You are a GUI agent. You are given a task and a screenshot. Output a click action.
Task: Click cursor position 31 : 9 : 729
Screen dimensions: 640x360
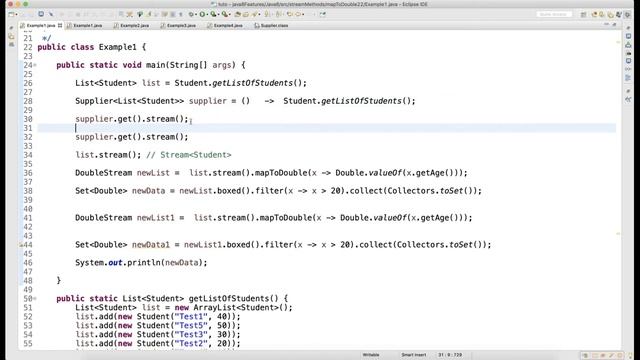pos(450,355)
